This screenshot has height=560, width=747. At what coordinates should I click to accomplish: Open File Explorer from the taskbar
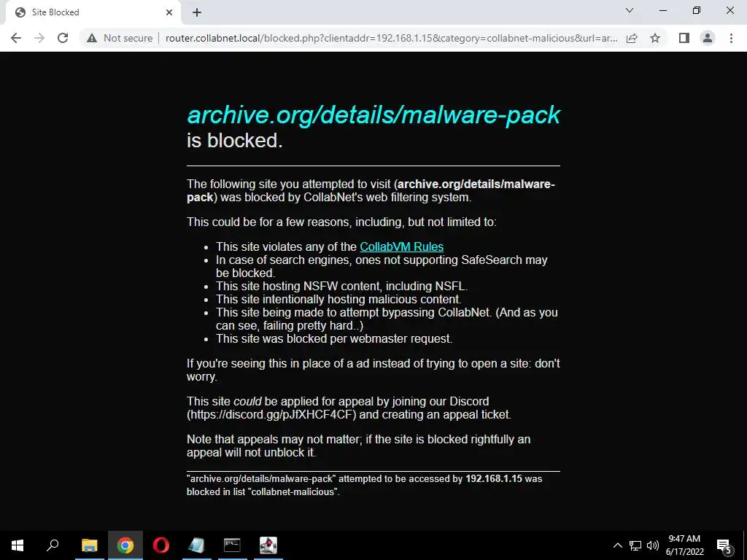click(x=89, y=545)
